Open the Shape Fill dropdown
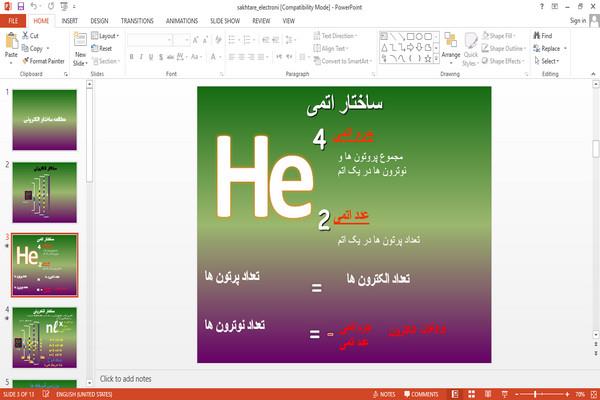The image size is (600, 400). point(498,36)
